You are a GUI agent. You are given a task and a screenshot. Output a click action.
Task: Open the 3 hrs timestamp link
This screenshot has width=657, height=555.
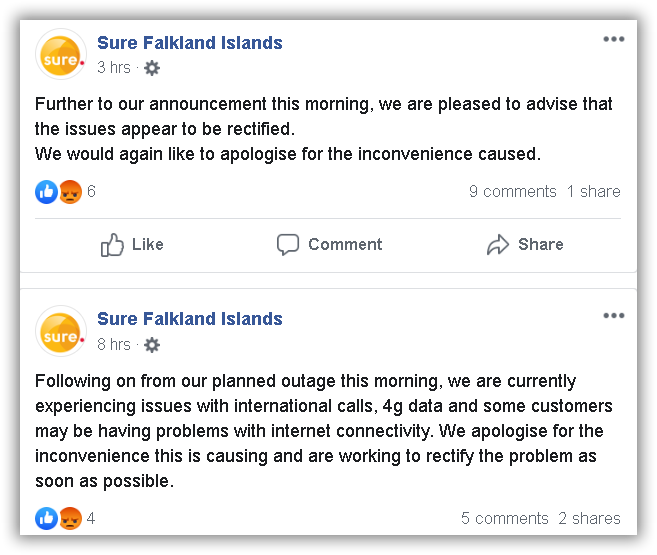click(x=114, y=67)
